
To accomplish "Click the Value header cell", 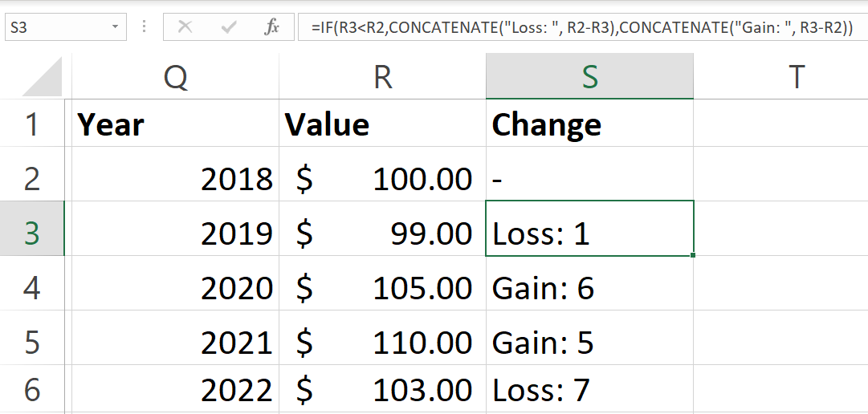I will [382, 123].
